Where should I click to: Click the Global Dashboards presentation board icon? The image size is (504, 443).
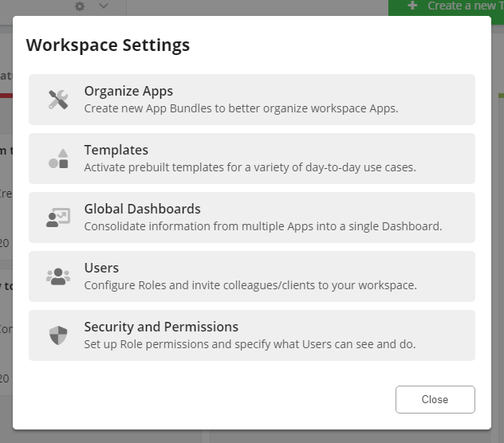point(58,218)
